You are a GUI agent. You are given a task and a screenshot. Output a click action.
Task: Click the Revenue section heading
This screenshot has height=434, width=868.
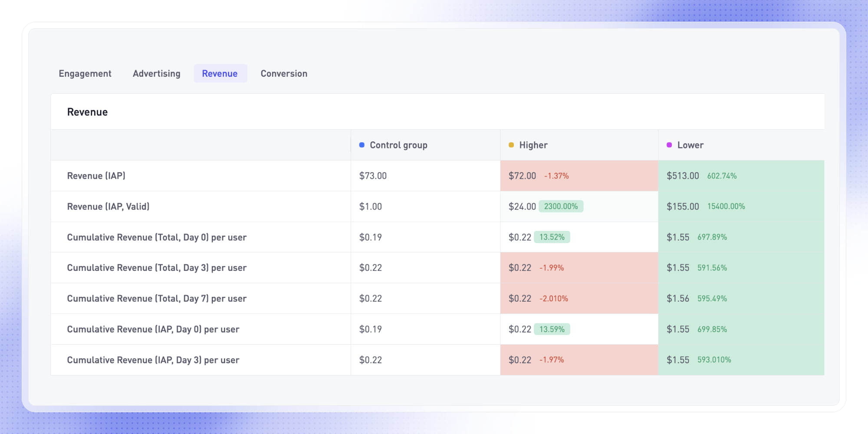click(x=87, y=112)
